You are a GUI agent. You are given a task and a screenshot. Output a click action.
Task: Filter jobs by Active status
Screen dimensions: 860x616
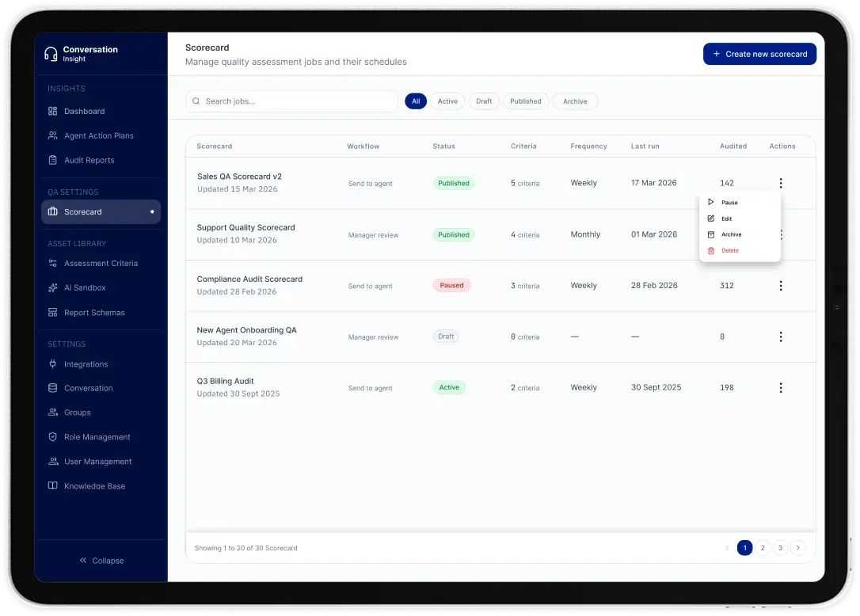coord(447,101)
